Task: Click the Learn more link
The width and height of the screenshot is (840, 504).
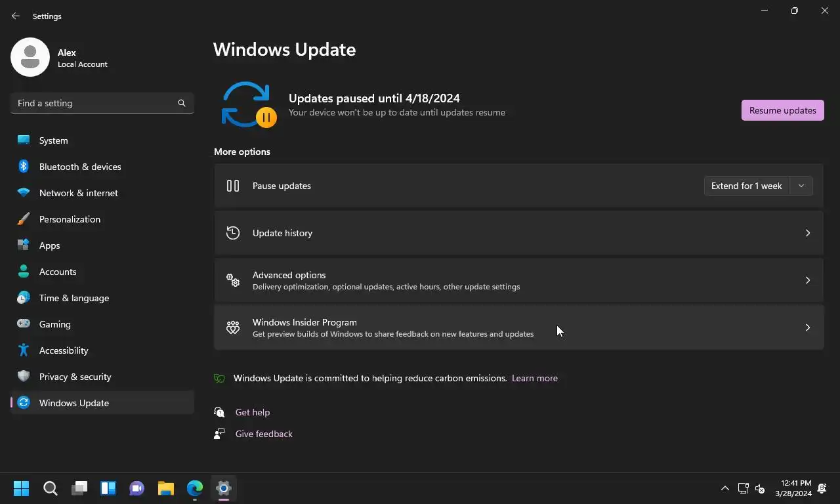Action: click(535, 379)
